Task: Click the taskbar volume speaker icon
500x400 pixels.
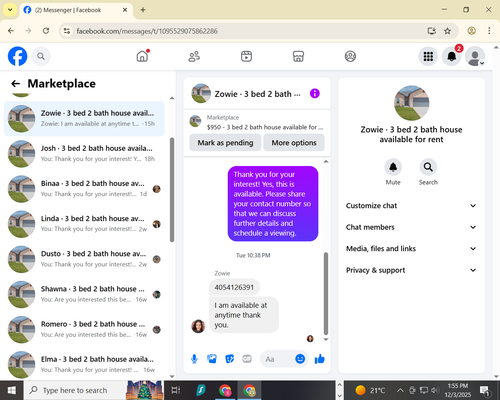Action: [434, 390]
